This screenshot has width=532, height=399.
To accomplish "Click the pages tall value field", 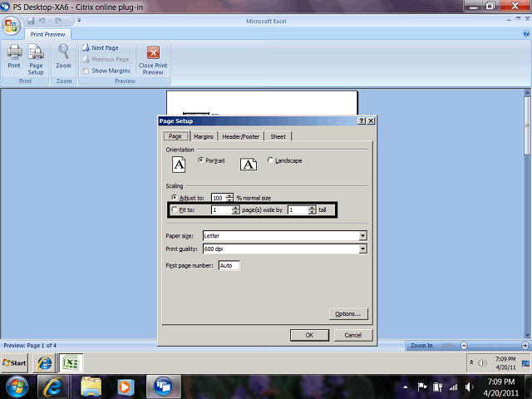I will (x=298, y=209).
